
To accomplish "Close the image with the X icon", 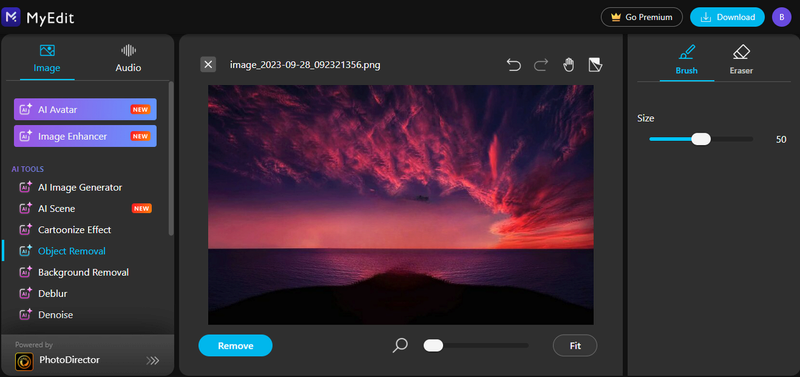I will (208, 64).
